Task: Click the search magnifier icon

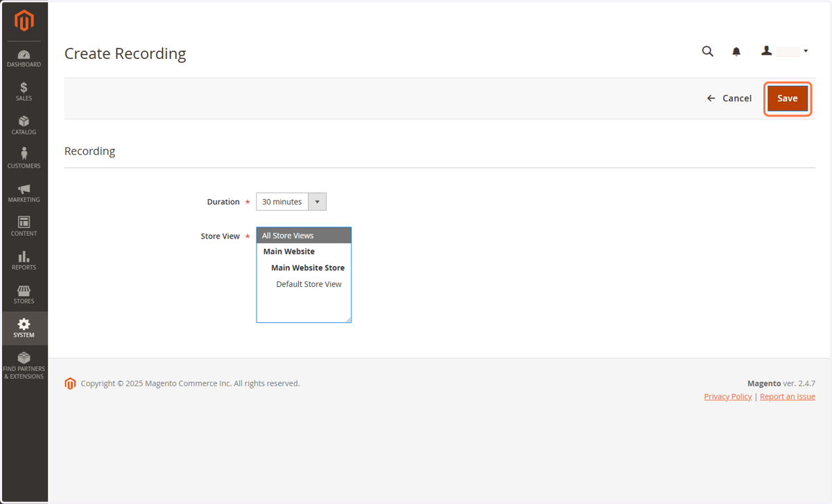Action: (707, 51)
